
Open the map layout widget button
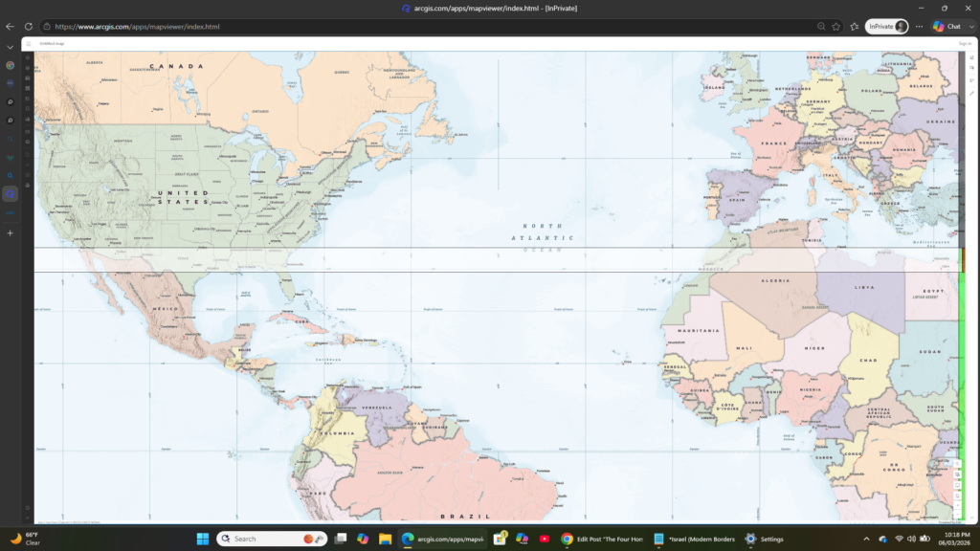957,474
